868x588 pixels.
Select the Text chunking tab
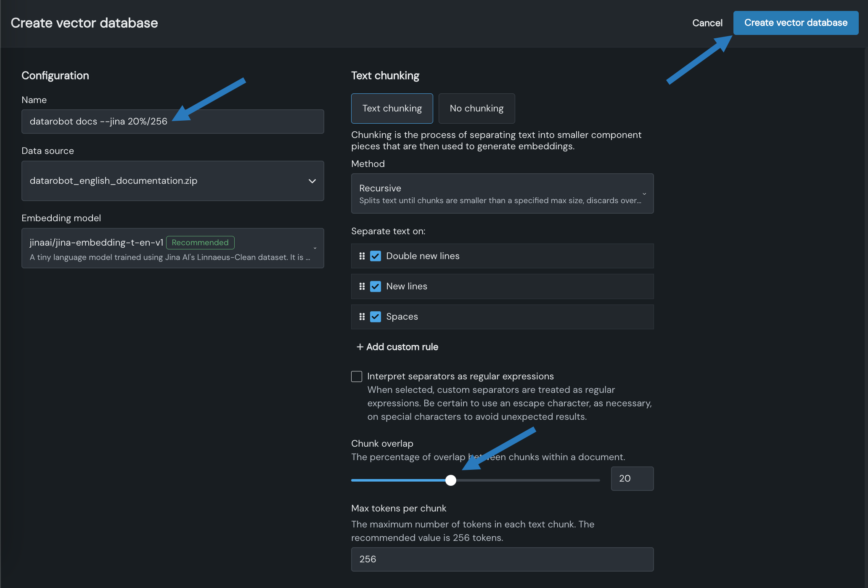(392, 109)
